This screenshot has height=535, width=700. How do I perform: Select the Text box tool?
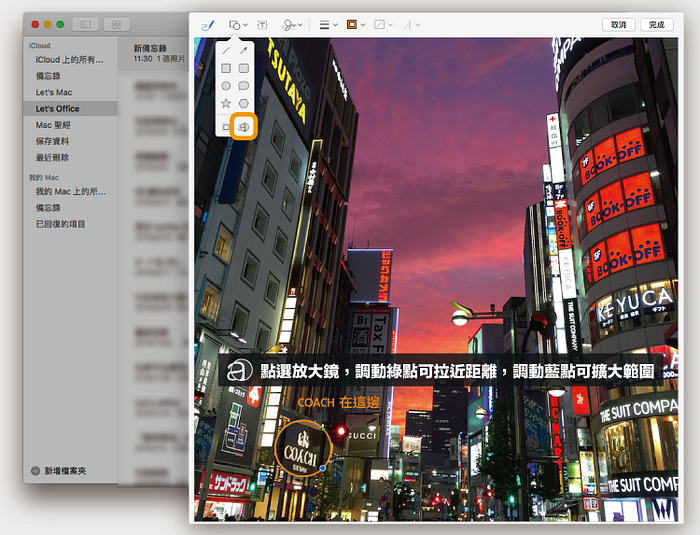pos(262,25)
